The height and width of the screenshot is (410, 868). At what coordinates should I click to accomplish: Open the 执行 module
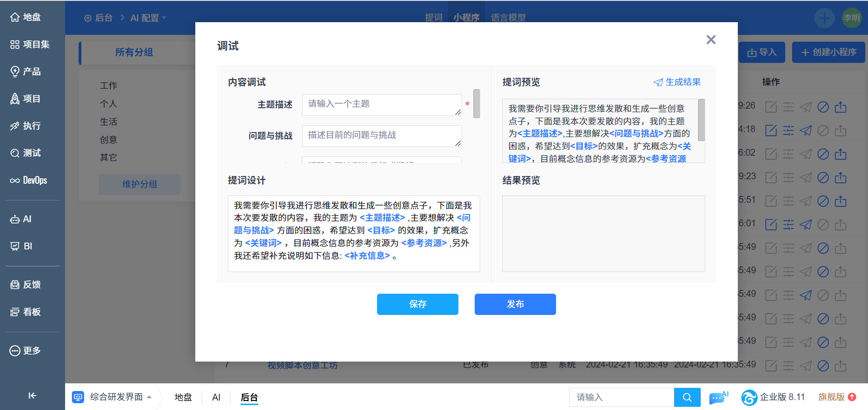[26, 126]
